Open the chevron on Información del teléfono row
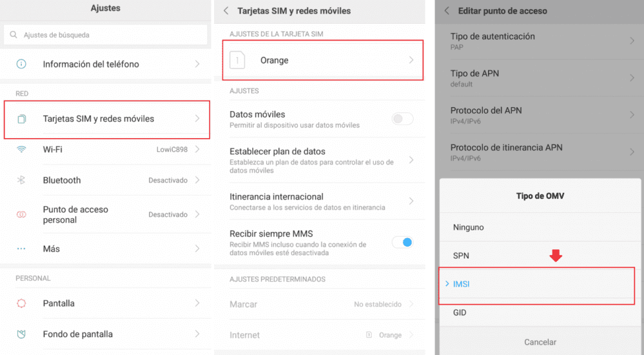The width and height of the screenshot is (644, 355). point(197,64)
